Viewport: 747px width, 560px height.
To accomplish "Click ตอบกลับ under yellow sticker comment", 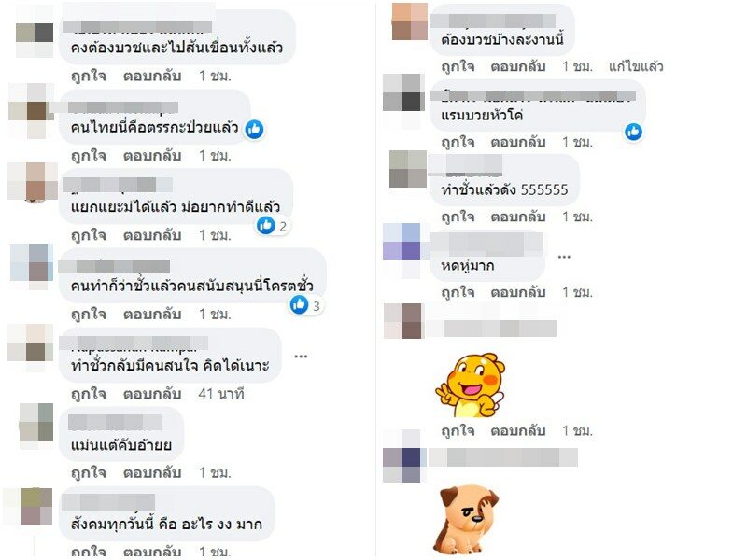I will pyautogui.click(x=518, y=430).
